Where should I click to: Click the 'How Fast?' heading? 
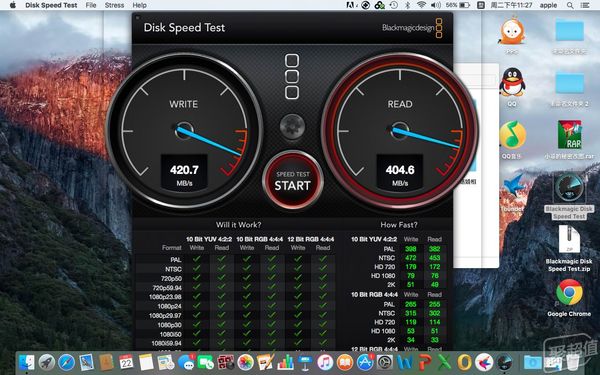399,225
